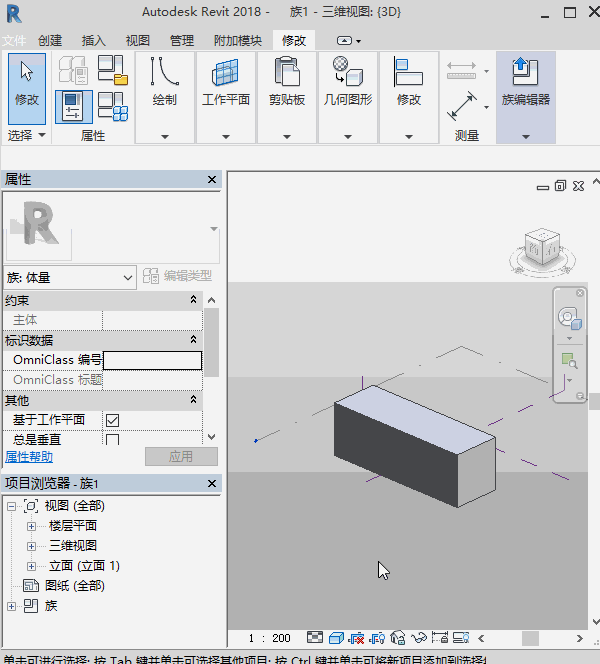Enable the 总是垂直 checkbox
The image size is (600, 664).
[112, 440]
